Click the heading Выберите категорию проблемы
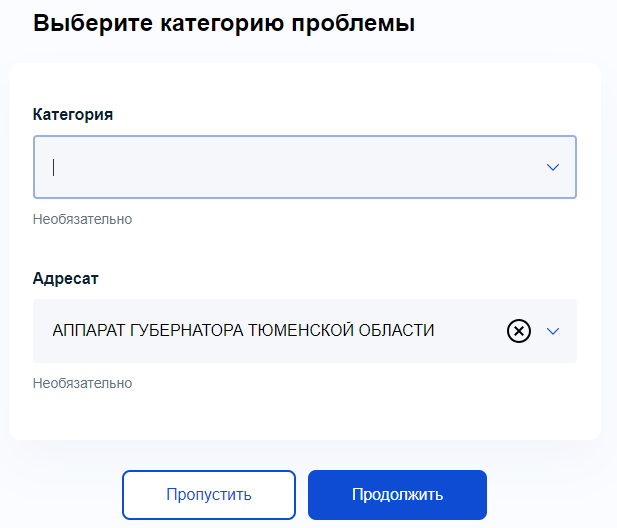 click(224, 23)
